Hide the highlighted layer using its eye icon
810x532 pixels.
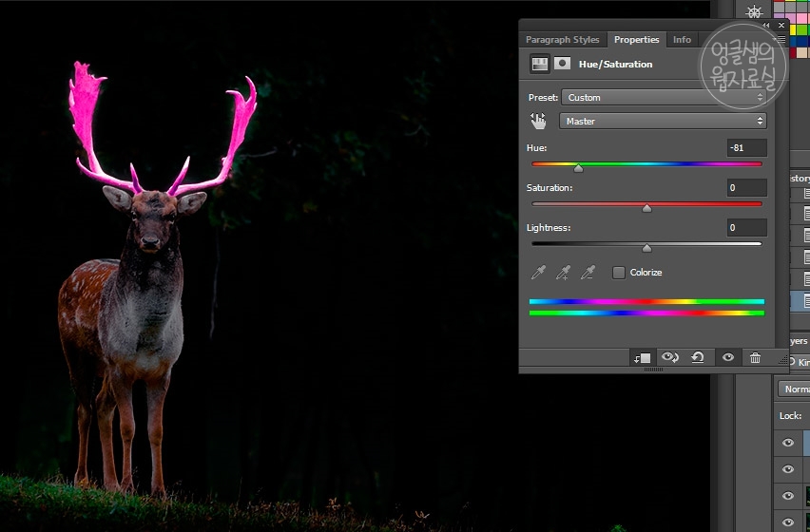coord(788,443)
